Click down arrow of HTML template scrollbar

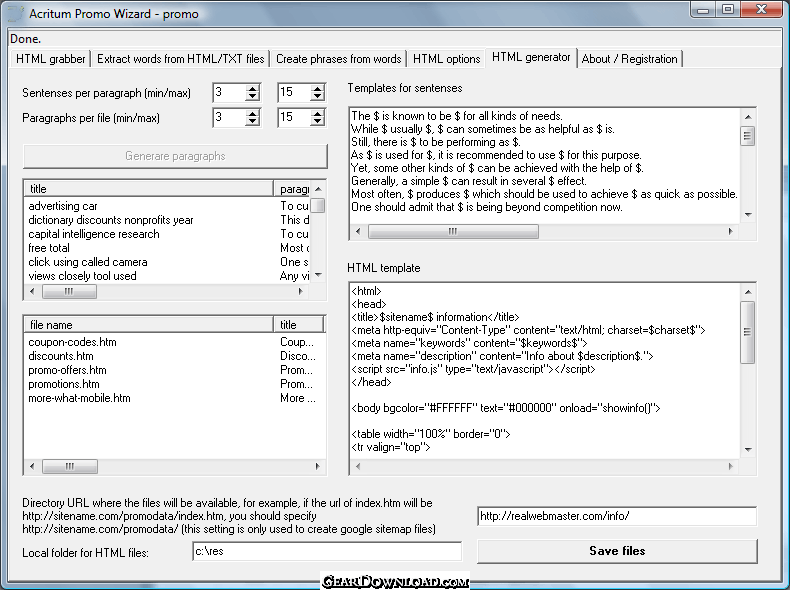tap(748, 449)
